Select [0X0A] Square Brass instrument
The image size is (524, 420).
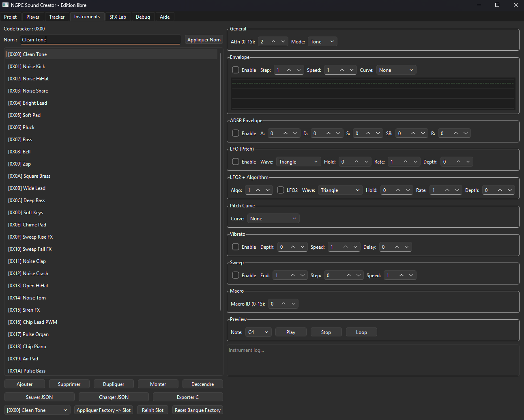coord(112,176)
